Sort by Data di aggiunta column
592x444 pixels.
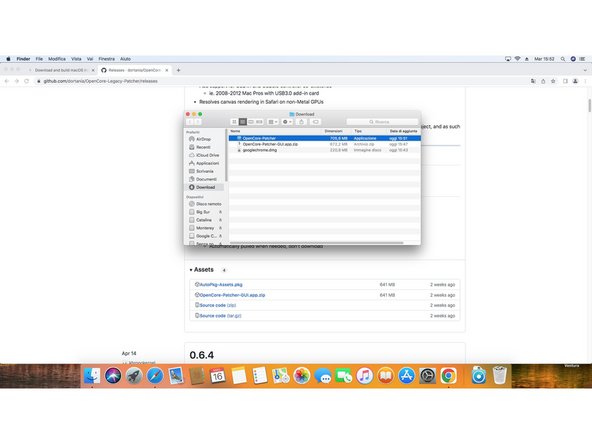pyautogui.click(x=404, y=131)
